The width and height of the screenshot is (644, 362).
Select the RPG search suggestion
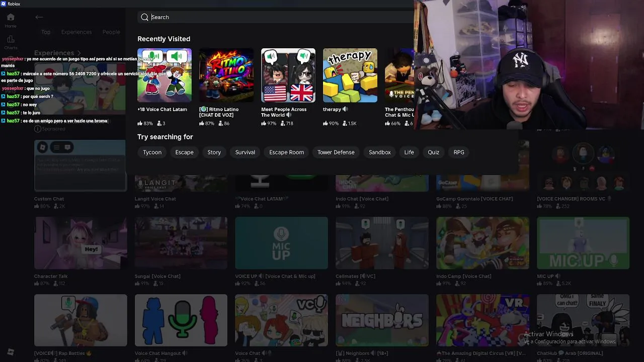click(x=459, y=152)
